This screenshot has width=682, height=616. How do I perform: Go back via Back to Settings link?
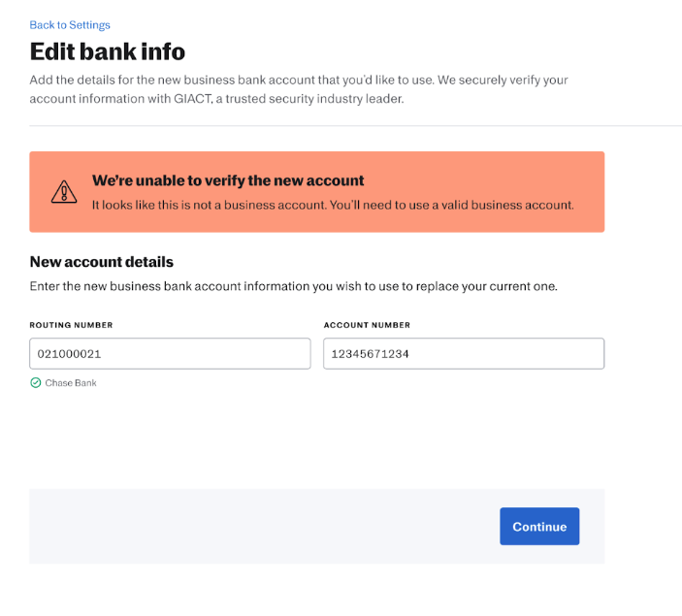click(x=70, y=25)
